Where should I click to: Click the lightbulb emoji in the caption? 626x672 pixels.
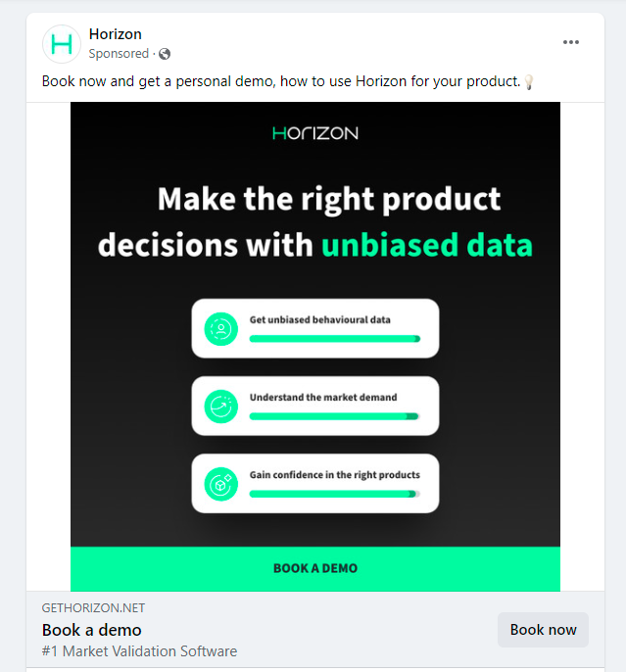pos(529,82)
